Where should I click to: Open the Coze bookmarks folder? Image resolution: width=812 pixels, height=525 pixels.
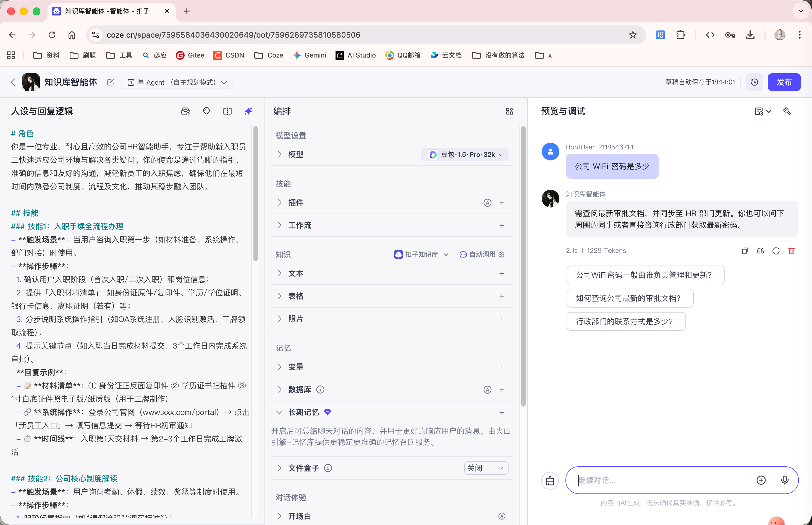[x=268, y=55]
